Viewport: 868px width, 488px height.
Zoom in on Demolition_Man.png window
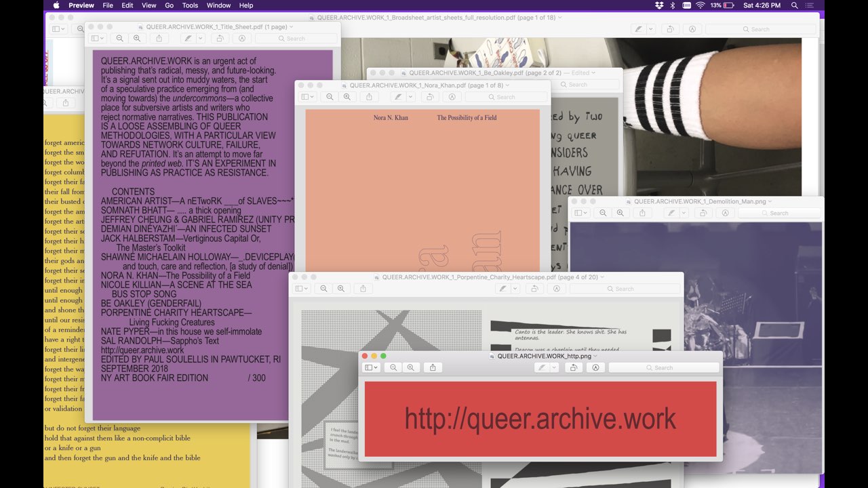620,213
